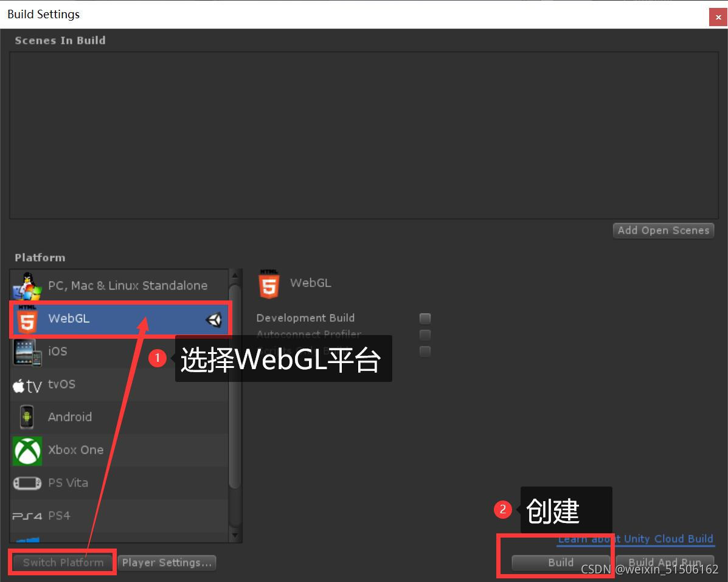Select the iOS platform row
Screen dimensions: 728x582
click(x=120, y=352)
